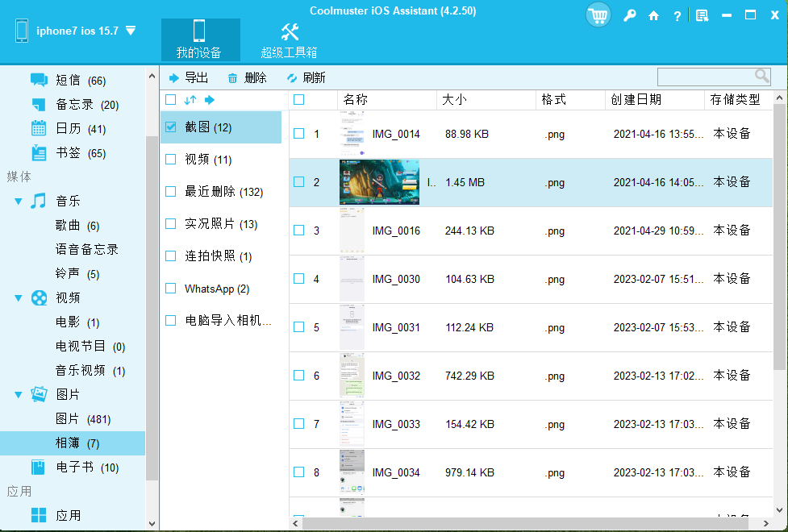Click the 导出 export button
The width and height of the screenshot is (788, 532).
pyautogui.click(x=189, y=77)
